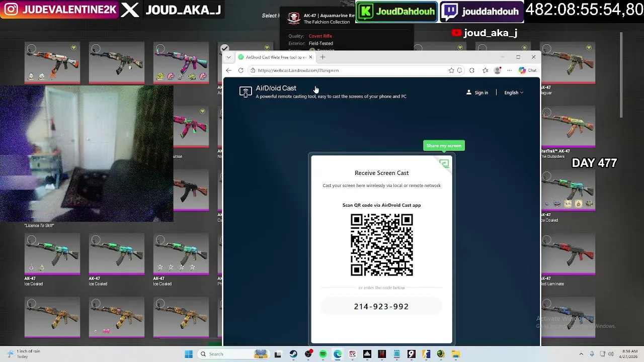Viewport: 644px width, 362px height.
Task: Sign in to AirDroid
Action: pos(477,93)
